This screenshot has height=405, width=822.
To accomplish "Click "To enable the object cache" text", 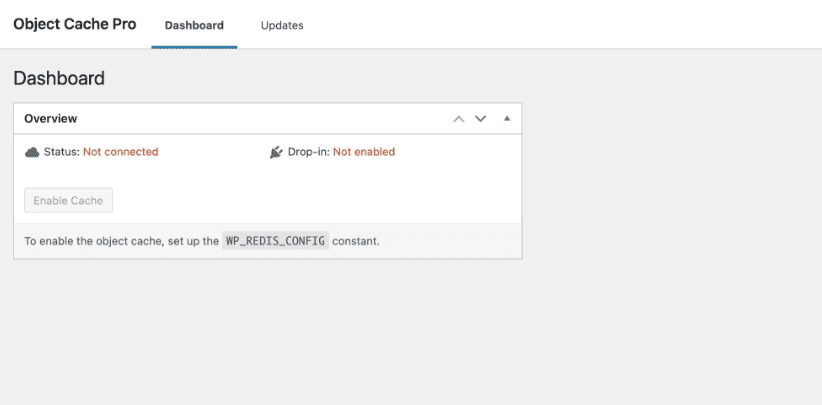I will point(90,242).
